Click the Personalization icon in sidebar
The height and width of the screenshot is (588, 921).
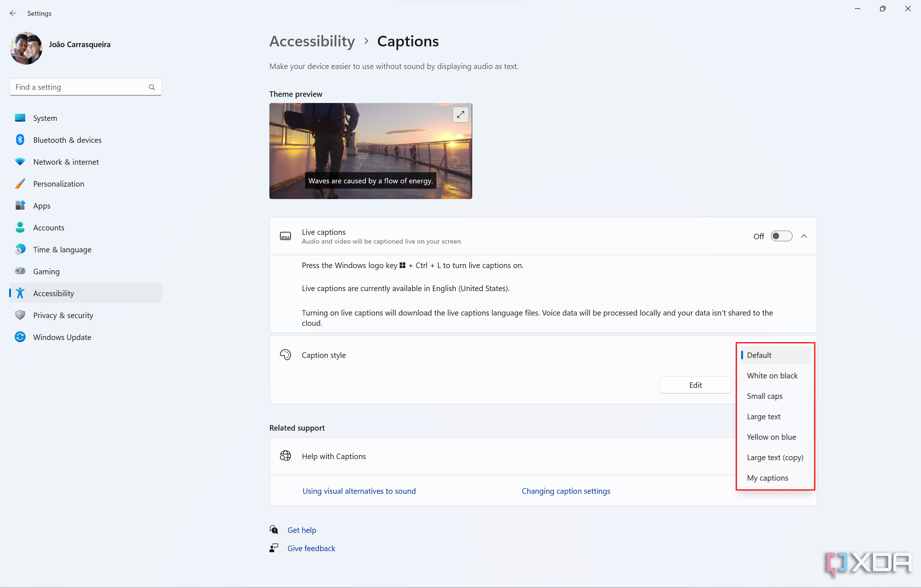click(x=19, y=184)
